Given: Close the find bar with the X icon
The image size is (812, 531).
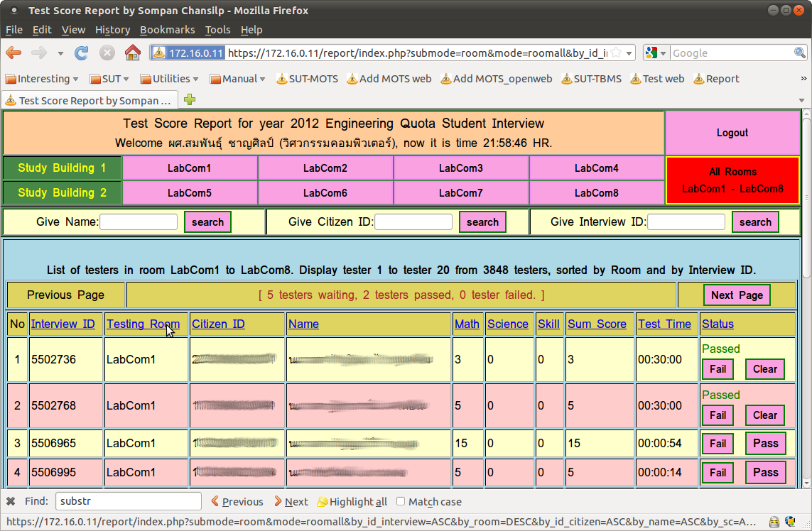Looking at the screenshot, I should click(11, 501).
